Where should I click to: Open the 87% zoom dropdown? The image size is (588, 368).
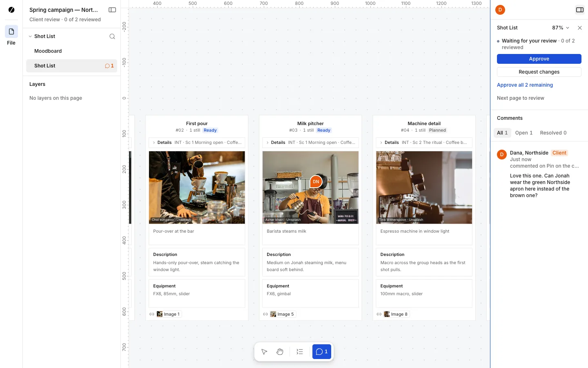pos(561,28)
